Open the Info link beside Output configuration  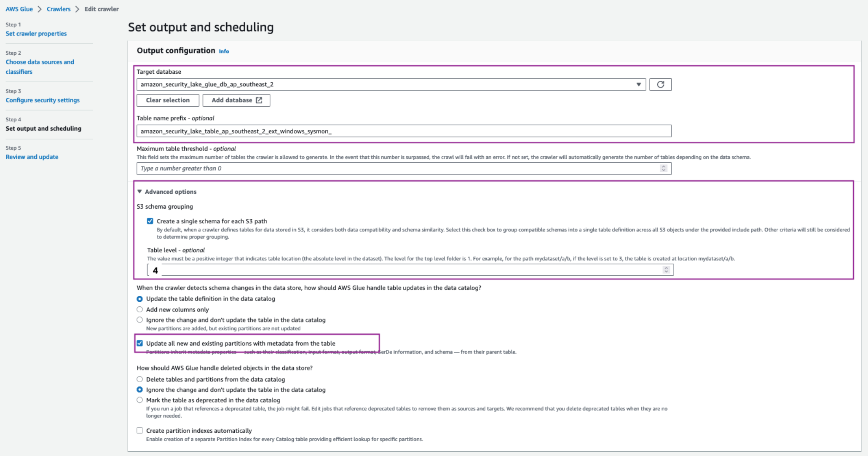click(224, 51)
